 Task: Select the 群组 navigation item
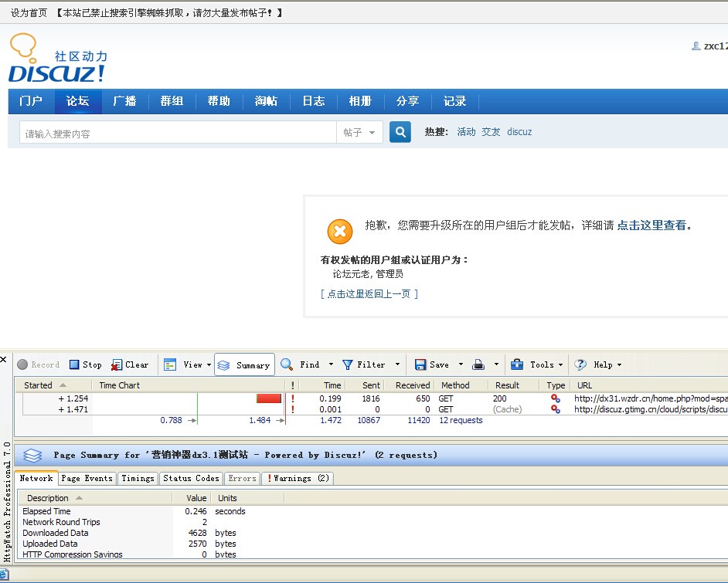tap(172, 100)
